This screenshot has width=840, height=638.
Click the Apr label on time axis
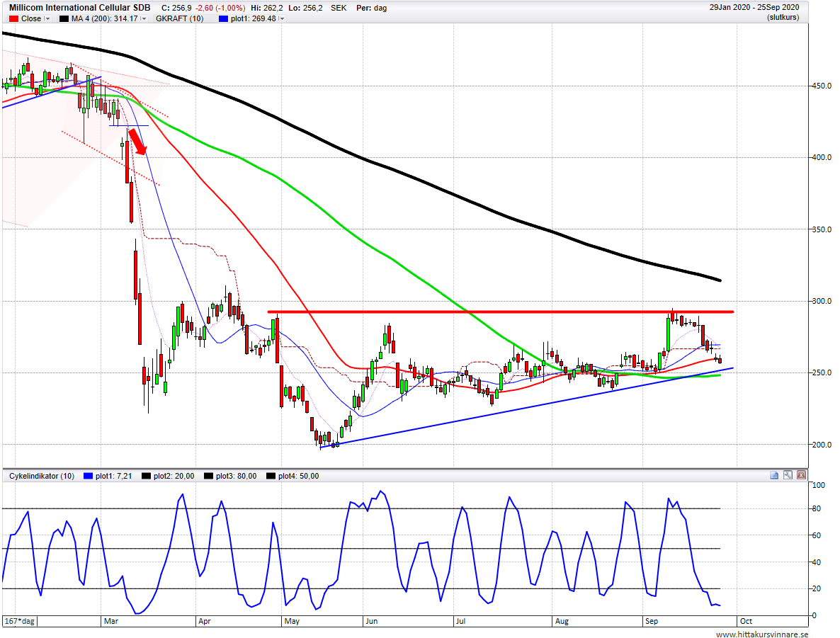(x=204, y=622)
